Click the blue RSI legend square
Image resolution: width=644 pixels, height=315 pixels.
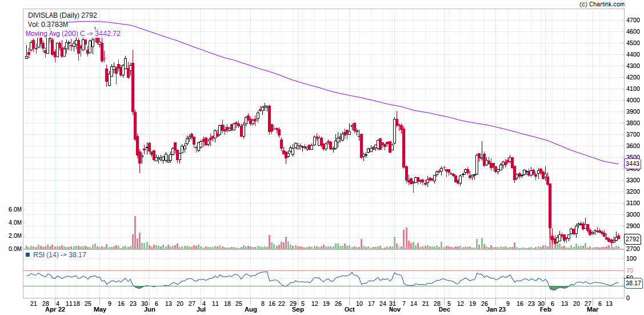point(28,254)
